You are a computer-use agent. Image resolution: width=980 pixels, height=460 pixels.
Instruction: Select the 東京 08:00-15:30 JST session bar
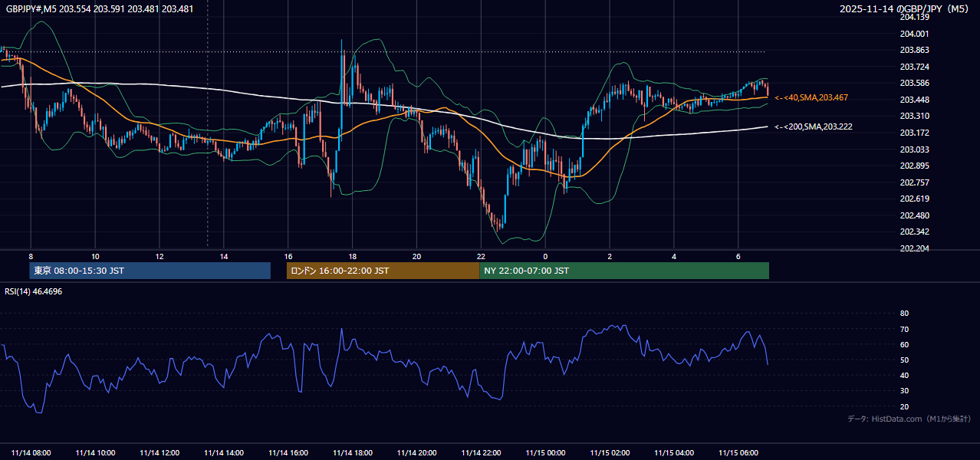pyautogui.click(x=150, y=271)
